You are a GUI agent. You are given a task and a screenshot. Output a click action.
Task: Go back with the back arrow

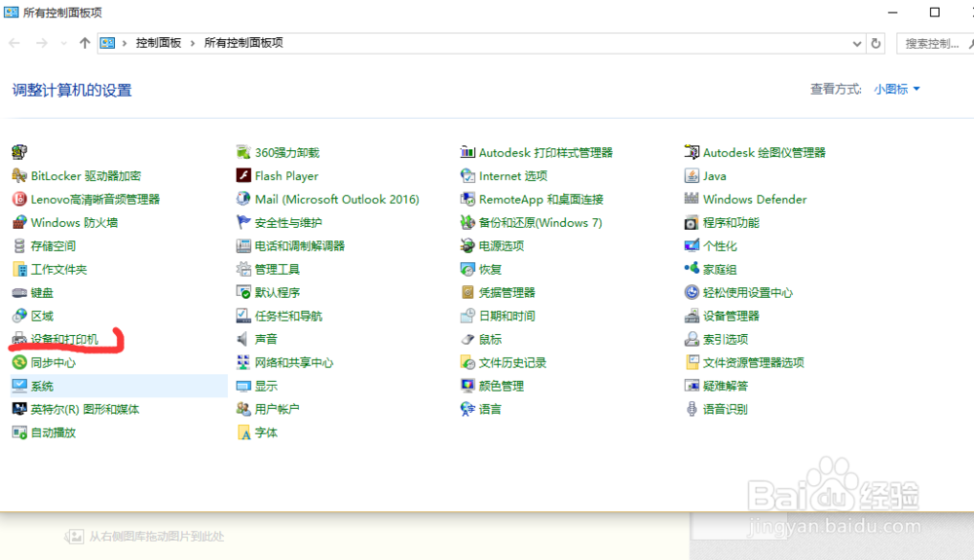(15, 43)
